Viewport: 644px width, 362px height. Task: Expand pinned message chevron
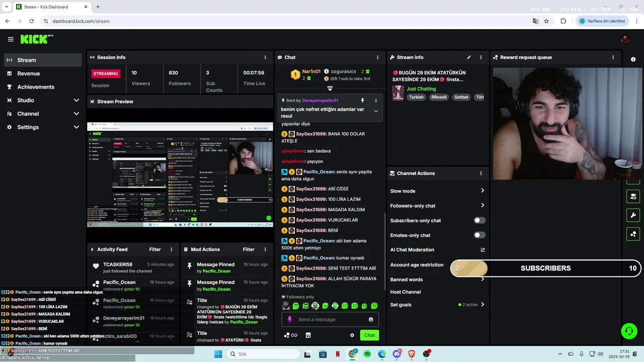(x=375, y=112)
